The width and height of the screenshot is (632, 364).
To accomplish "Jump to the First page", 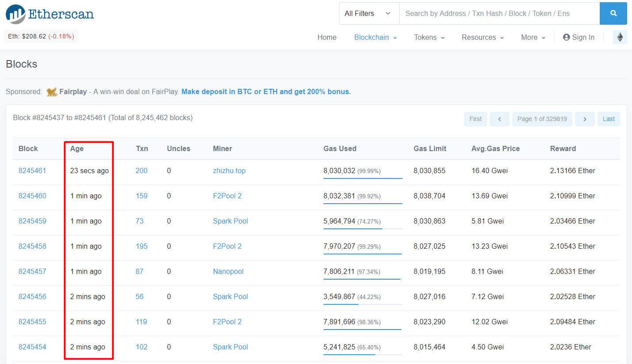I will pyautogui.click(x=476, y=119).
